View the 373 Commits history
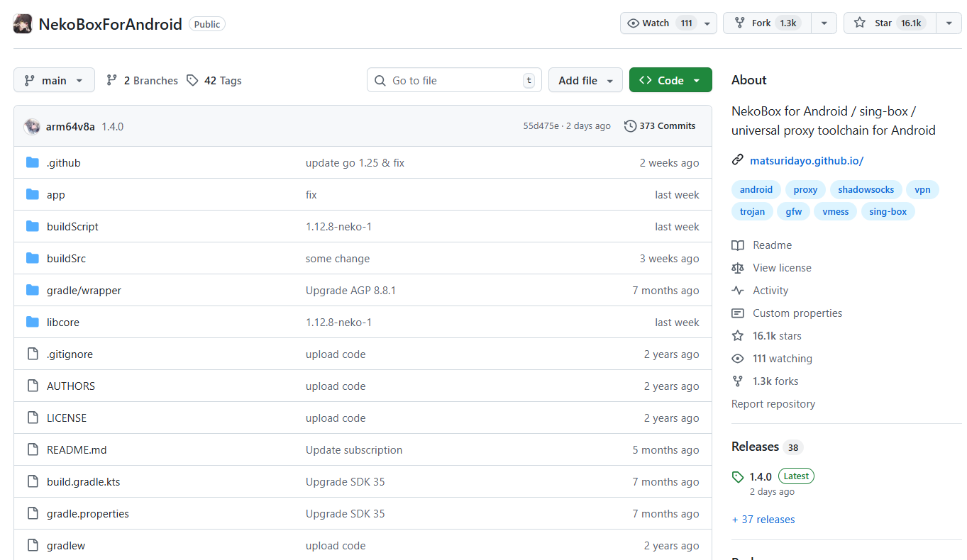 pos(660,125)
